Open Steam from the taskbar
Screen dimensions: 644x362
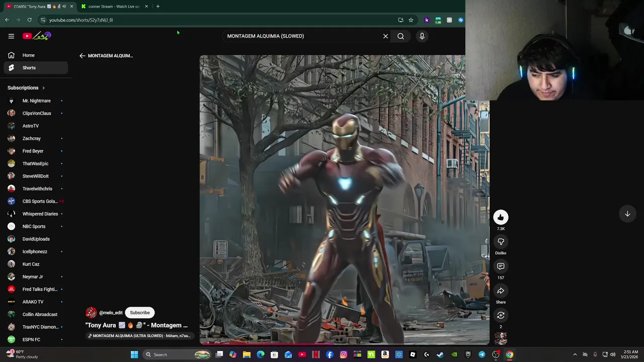[440, 354]
